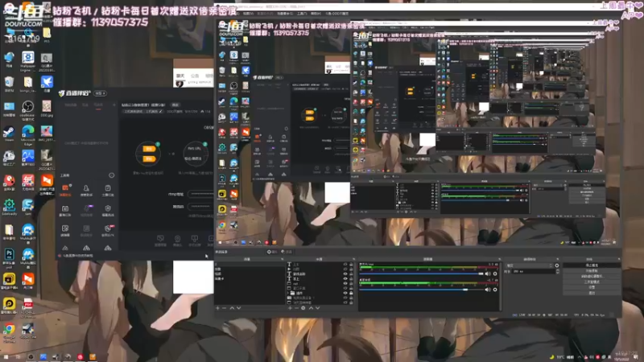The height and width of the screenshot is (362, 644).
Task: Move selected scene up in Scenes dock
Action: point(232,308)
